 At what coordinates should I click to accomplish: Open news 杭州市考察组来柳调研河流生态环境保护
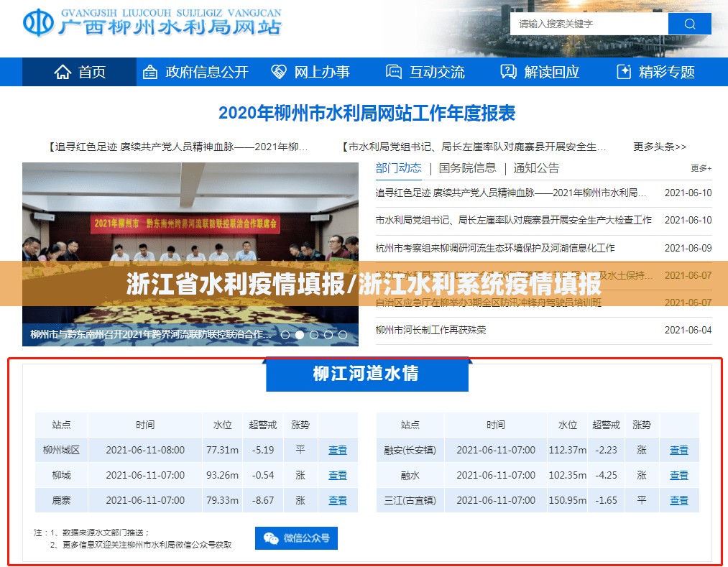495,248
